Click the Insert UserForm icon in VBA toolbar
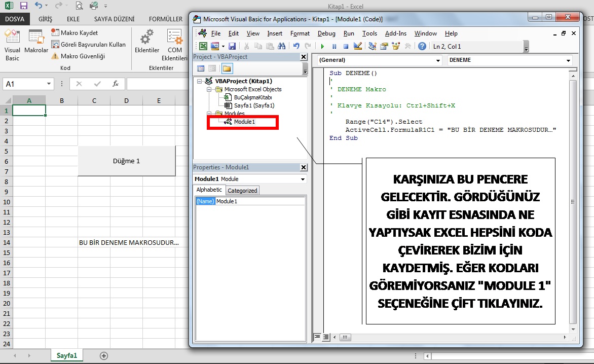 click(x=215, y=46)
